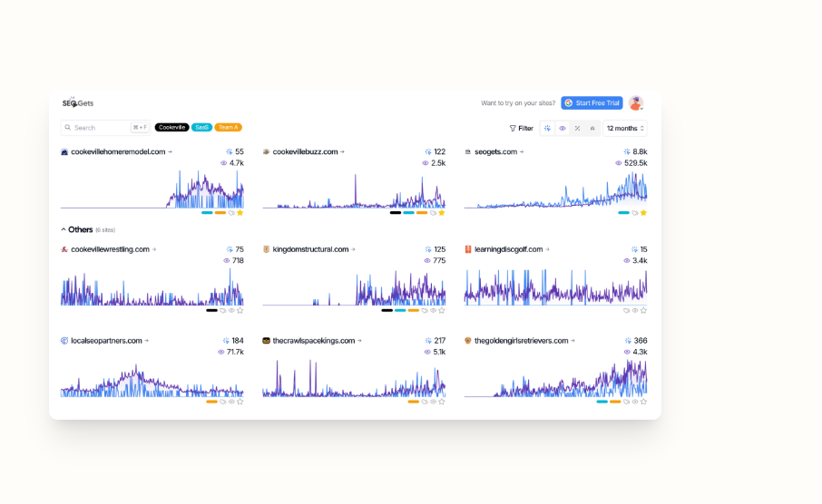822x504 pixels.
Task: Click black tag swatch on cookevillewrestling.com card
Action: 211,311
